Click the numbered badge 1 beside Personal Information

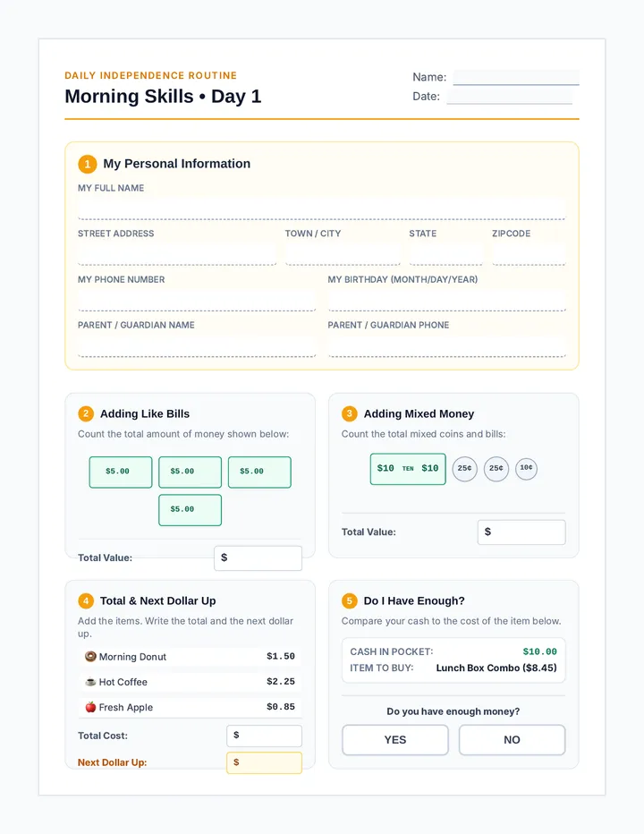tap(88, 164)
